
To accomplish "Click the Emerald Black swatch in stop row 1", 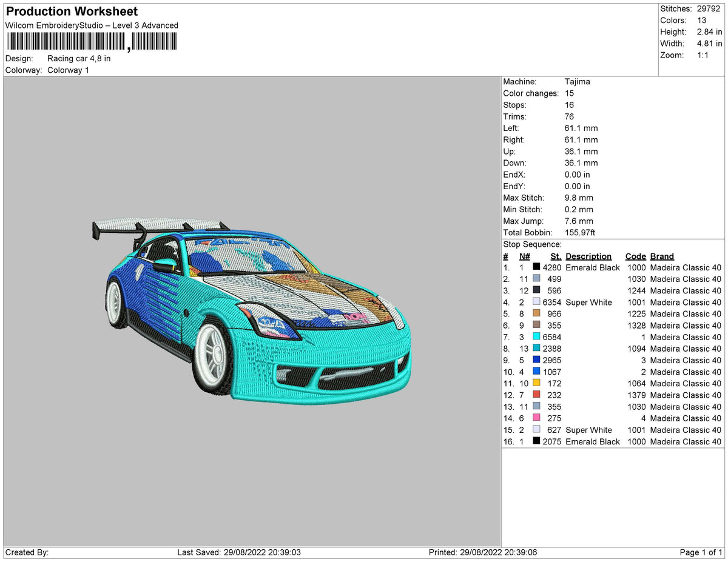I will (536, 267).
